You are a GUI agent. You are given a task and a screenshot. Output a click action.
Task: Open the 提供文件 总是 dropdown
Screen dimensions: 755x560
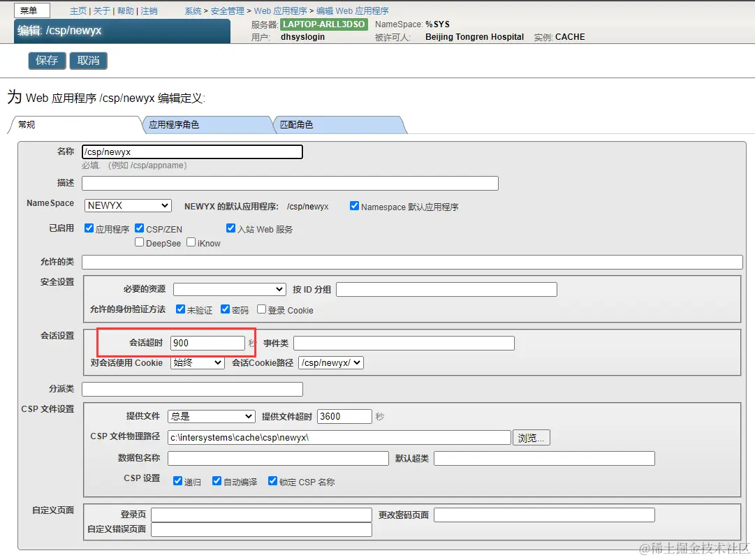click(212, 417)
